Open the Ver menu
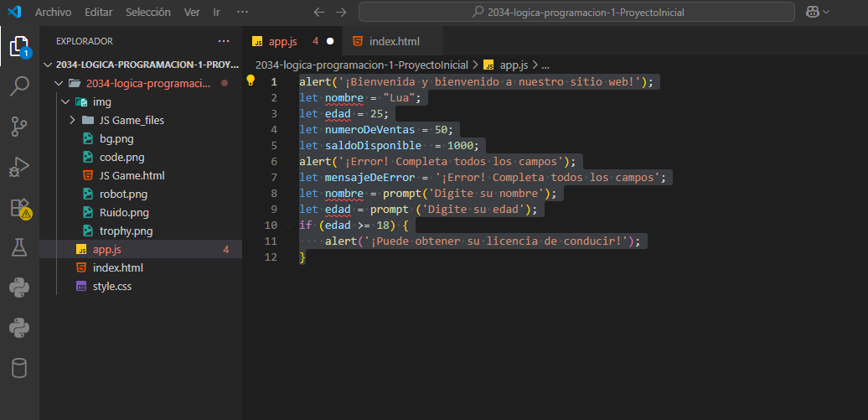Screen dimensions: 868x420 click(192, 12)
